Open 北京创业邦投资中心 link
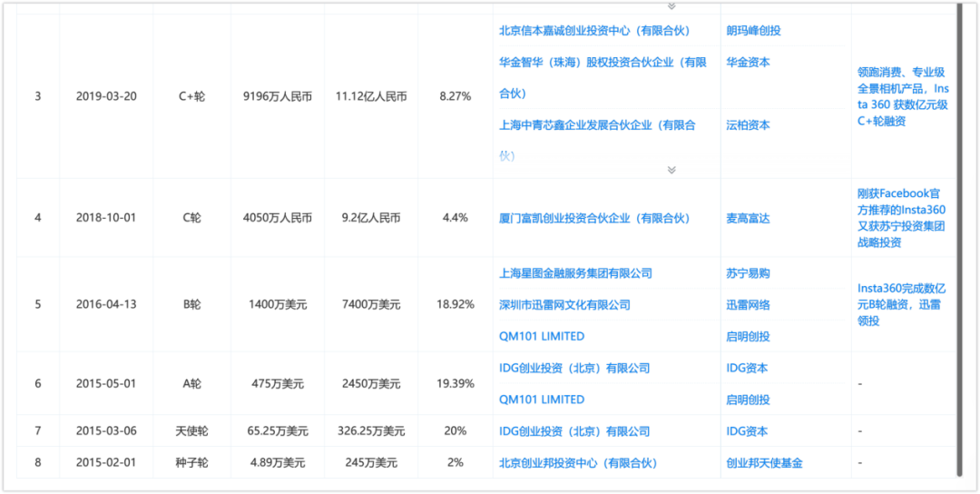The width and height of the screenshot is (980, 494). tap(578, 463)
